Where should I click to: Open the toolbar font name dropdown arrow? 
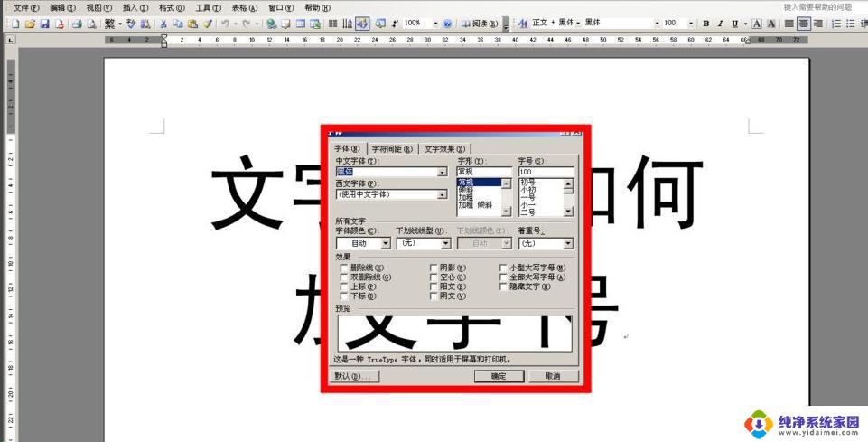tap(657, 24)
